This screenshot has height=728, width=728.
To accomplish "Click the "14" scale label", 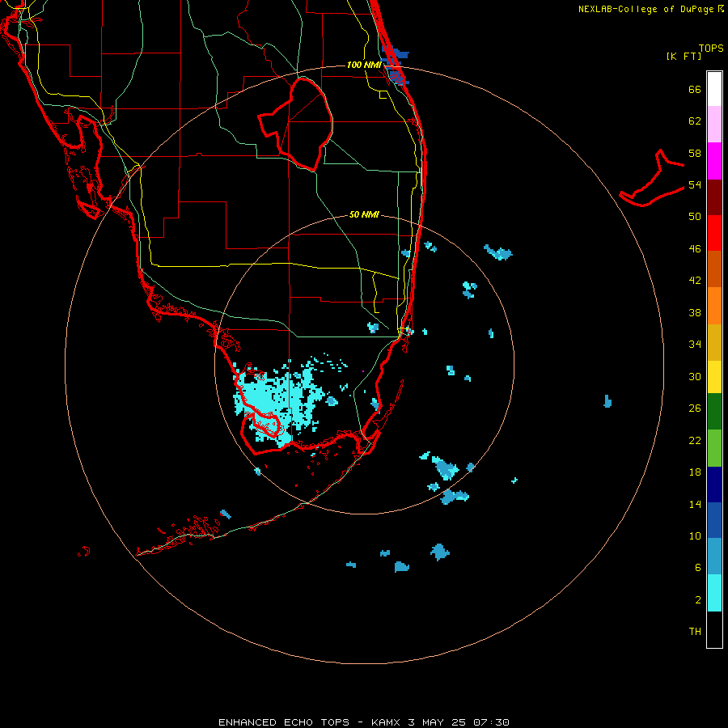I will click(695, 504).
